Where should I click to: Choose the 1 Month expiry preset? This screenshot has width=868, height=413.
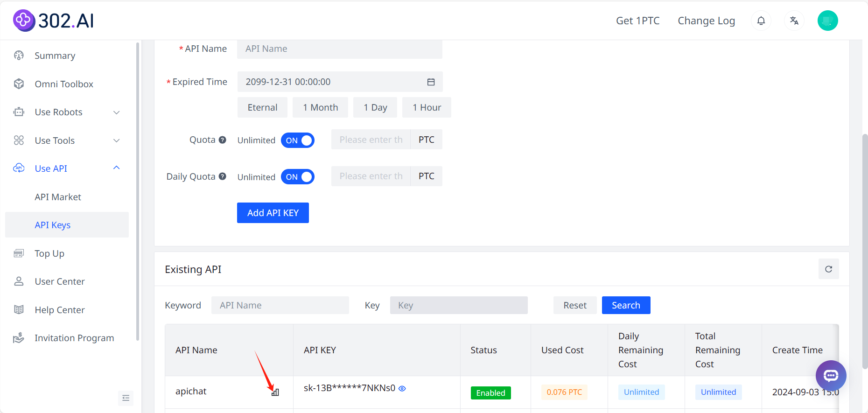click(321, 107)
